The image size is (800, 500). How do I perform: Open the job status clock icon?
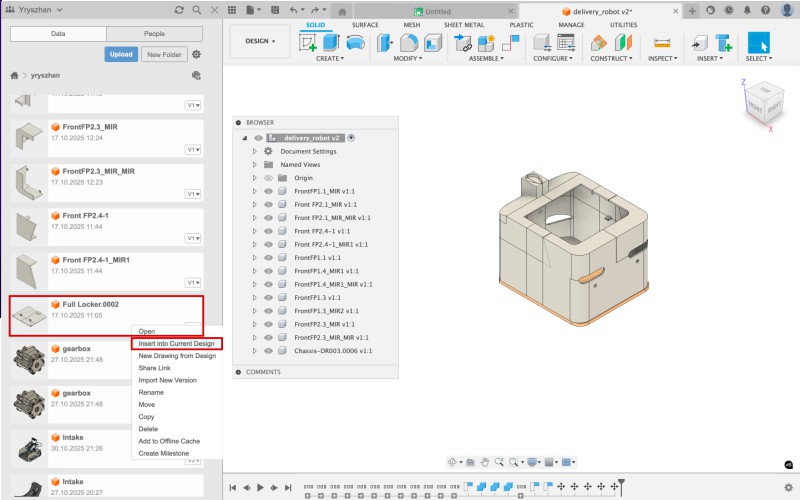(x=729, y=10)
